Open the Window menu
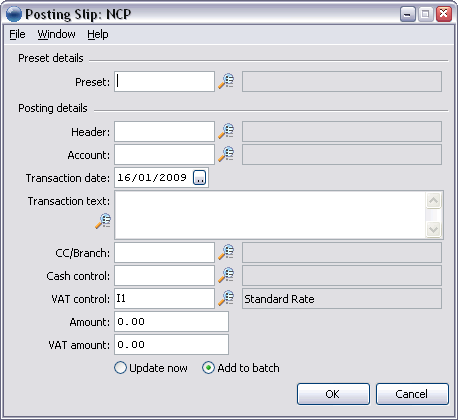Screen dimensions: 458x420 tap(56, 34)
